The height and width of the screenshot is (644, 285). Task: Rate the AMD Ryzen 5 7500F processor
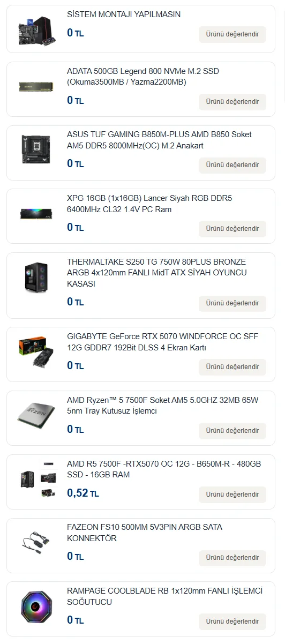click(x=232, y=431)
